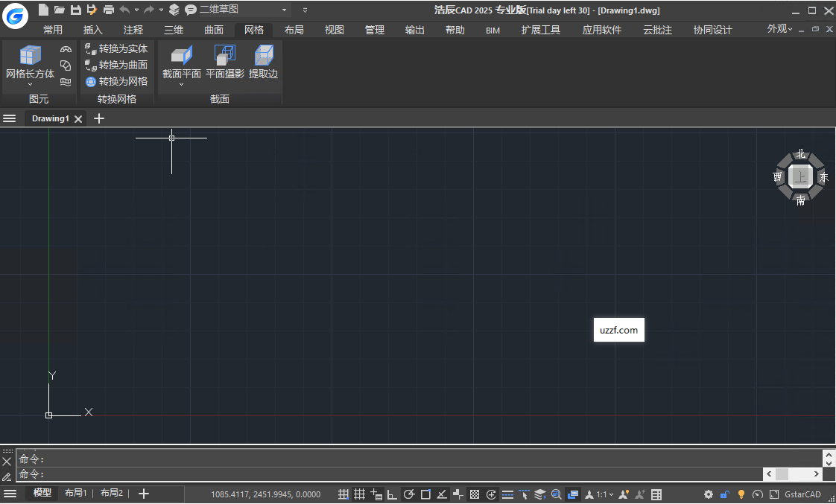The image size is (836, 504).
Task: Click the settings gear in status bar
Action: click(x=709, y=494)
